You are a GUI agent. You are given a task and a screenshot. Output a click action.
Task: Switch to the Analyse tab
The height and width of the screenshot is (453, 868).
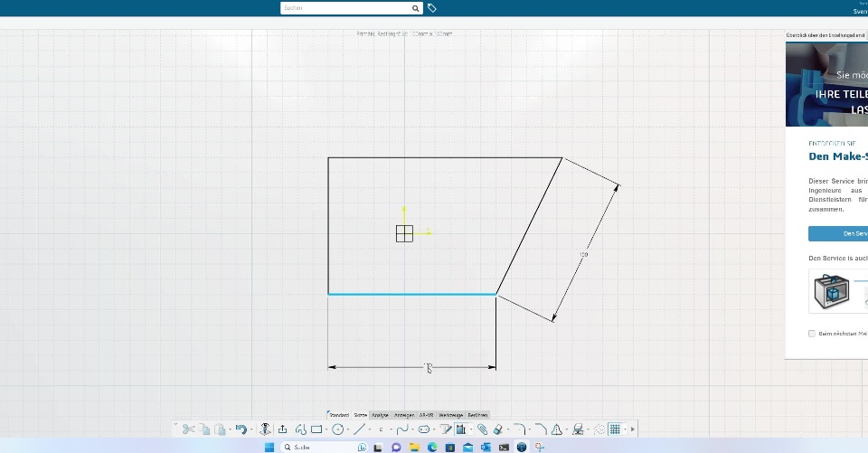[x=380, y=415]
